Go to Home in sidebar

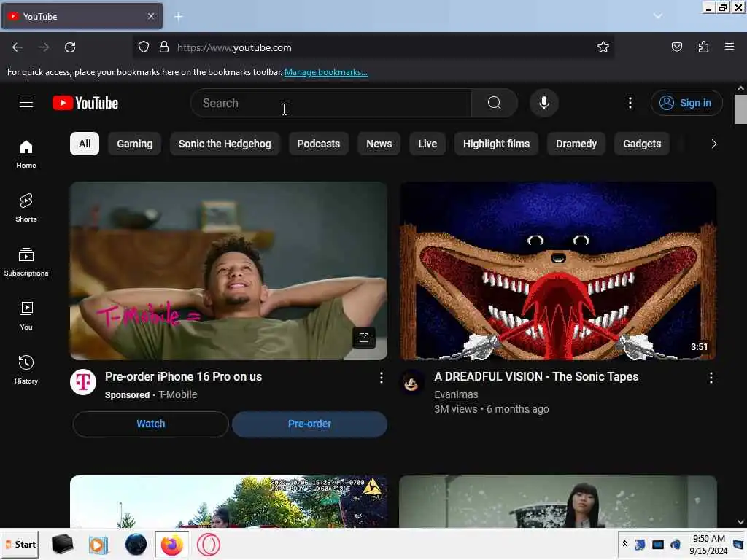26,155
